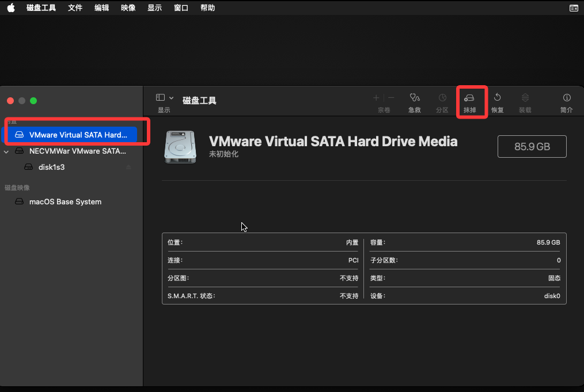Image resolution: width=584 pixels, height=392 pixels.
Task: Open the 显示 menu in menu bar
Action: click(x=154, y=8)
